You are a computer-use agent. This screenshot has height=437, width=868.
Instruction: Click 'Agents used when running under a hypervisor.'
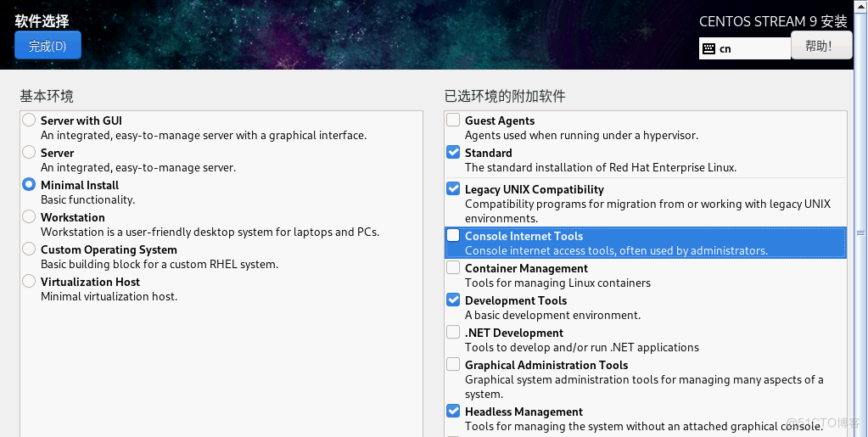click(581, 136)
